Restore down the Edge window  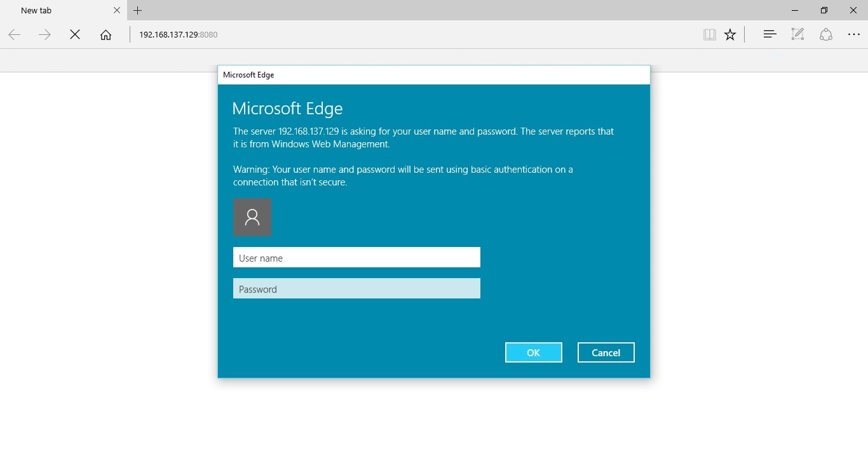pyautogui.click(x=824, y=10)
